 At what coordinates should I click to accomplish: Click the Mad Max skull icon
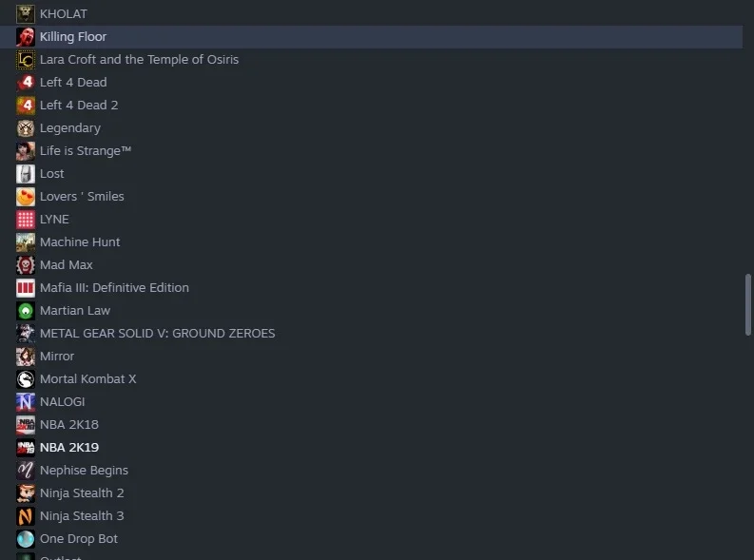coord(26,265)
